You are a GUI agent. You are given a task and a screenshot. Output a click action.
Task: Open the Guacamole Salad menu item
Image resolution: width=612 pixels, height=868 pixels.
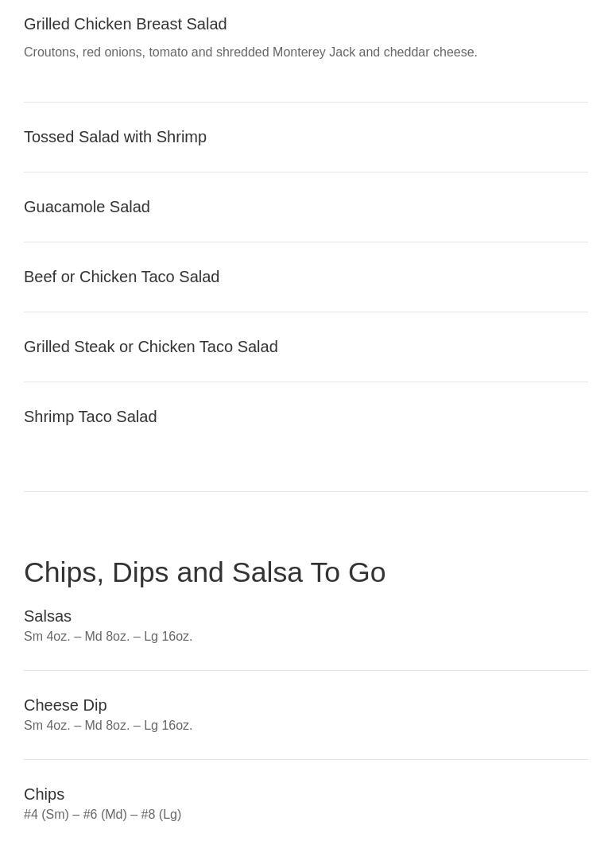pyautogui.click(x=87, y=207)
